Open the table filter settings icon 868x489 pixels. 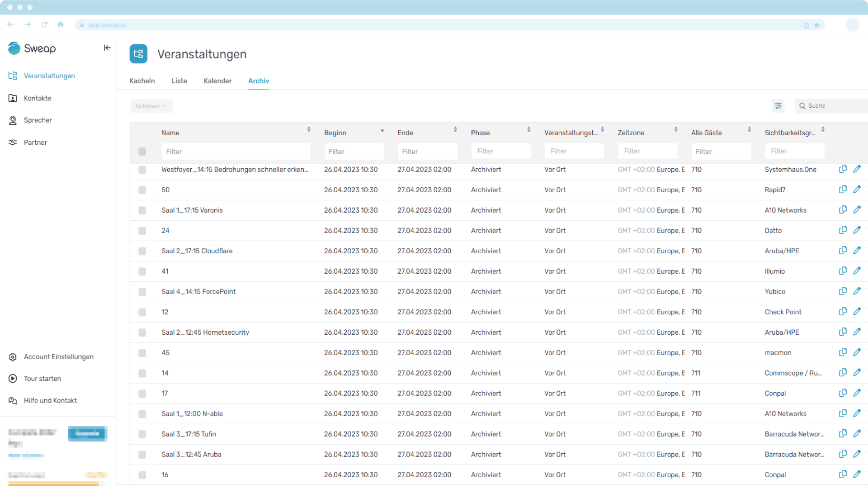pos(778,106)
